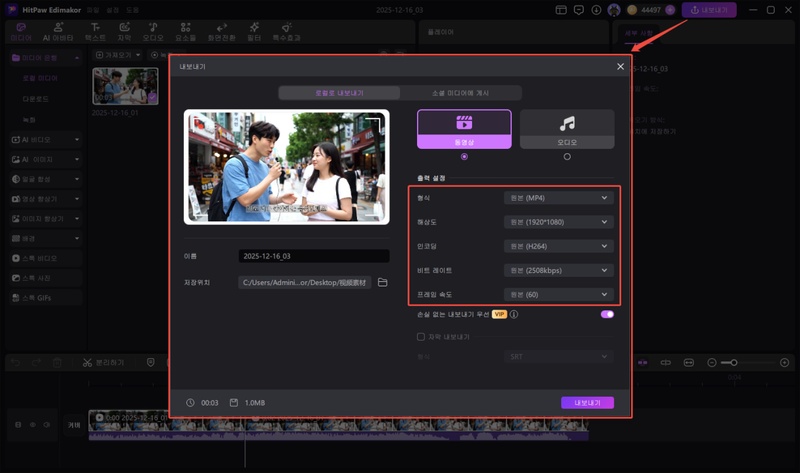Image resolution: width=800 pixels, height=473 pixels.
Task: Open 스톡 비디오 in sidebar
Action: tap(45, 258)
